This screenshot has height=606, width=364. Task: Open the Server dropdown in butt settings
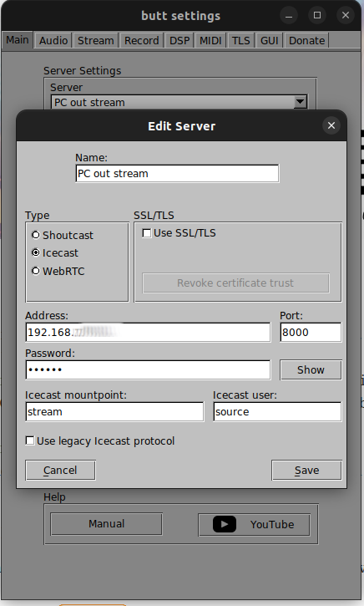pyautogui.click(x=300, y=103)
